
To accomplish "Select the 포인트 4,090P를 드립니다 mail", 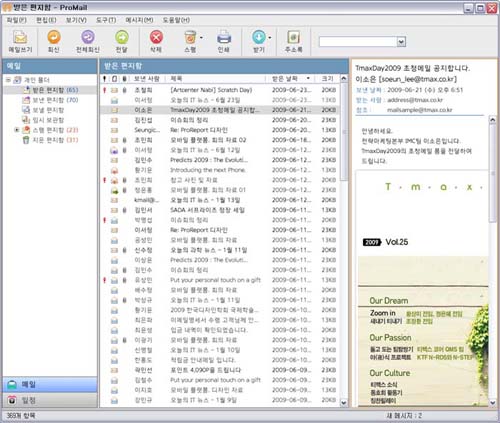I will (220, 370).
